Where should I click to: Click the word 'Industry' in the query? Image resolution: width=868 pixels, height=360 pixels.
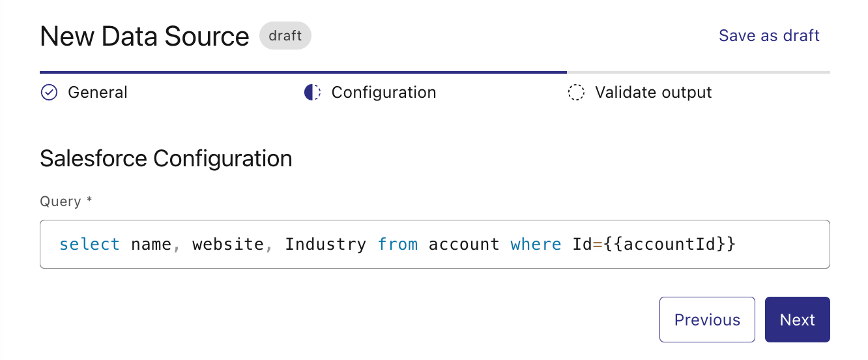(x=326, y=245)
